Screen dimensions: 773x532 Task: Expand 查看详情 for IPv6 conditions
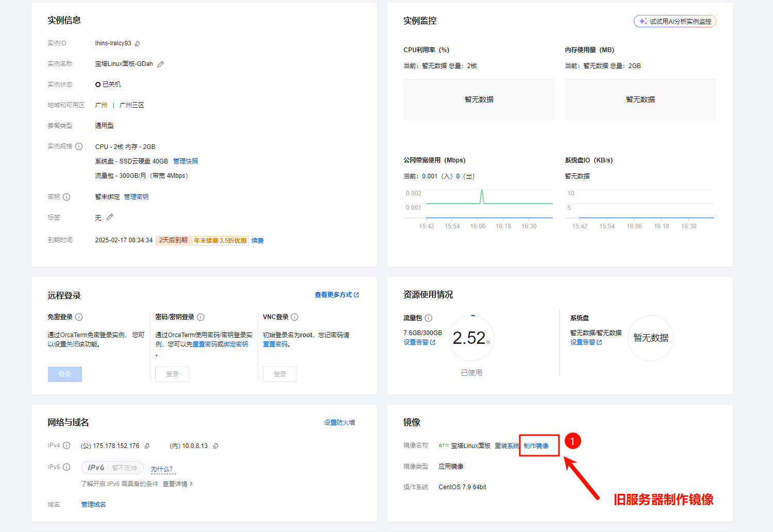177,484
